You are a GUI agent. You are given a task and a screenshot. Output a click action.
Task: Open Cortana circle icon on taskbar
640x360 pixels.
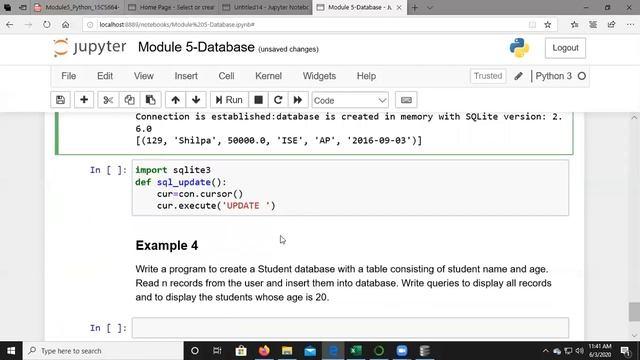(195, 351)
